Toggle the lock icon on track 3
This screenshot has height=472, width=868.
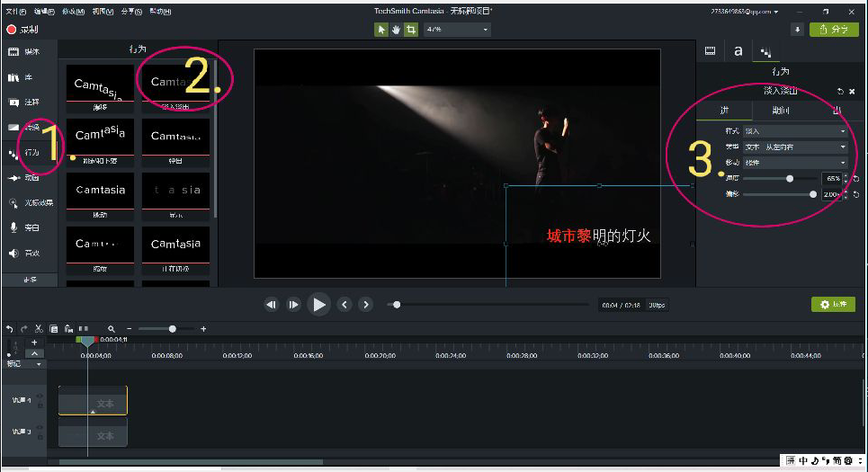pyautogui.click(x=40, y=437)
